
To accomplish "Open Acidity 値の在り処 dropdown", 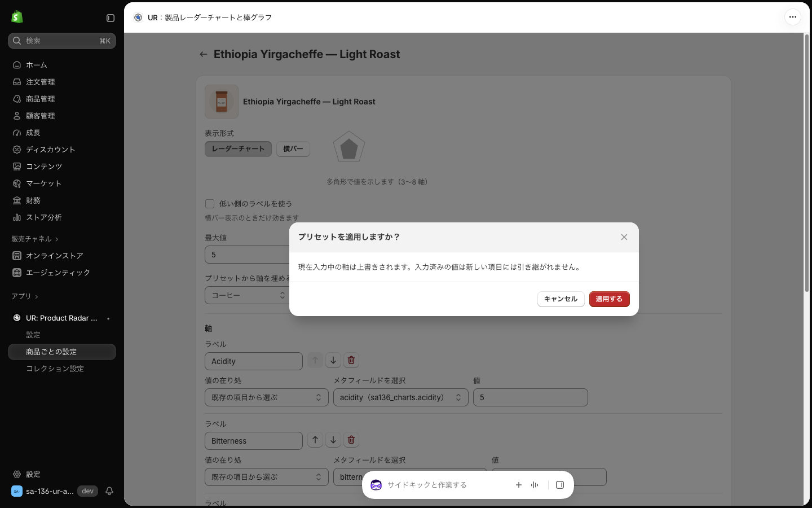I will 266,397.
